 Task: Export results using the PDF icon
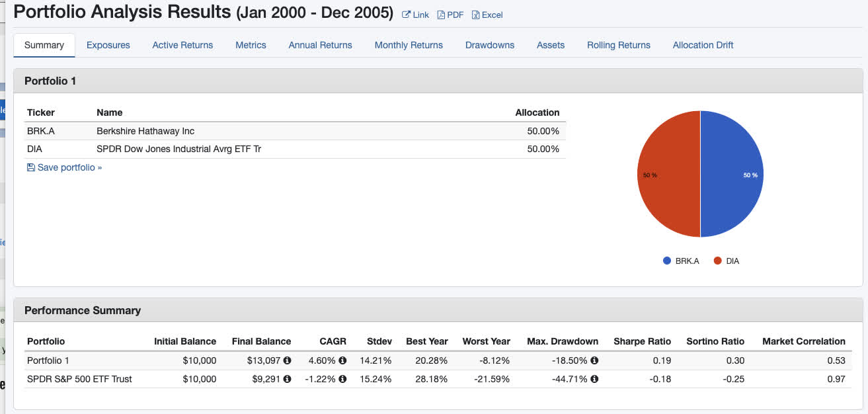pos(441,15)
